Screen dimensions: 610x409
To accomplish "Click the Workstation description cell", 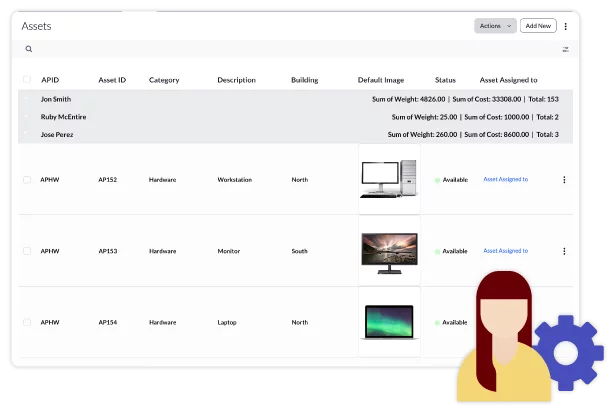I will [x=235, y=180].
